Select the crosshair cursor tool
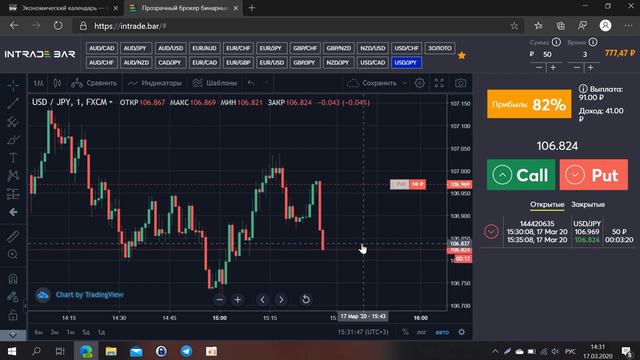The width and height of the screenshot is (640, 360). pyautogui.click(x=13, y=85)
